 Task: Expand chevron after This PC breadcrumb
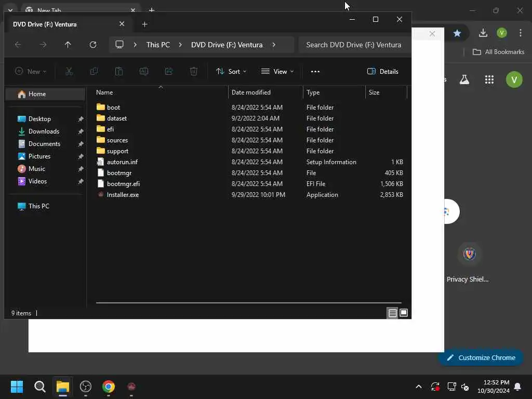click(x=180, y=45)
